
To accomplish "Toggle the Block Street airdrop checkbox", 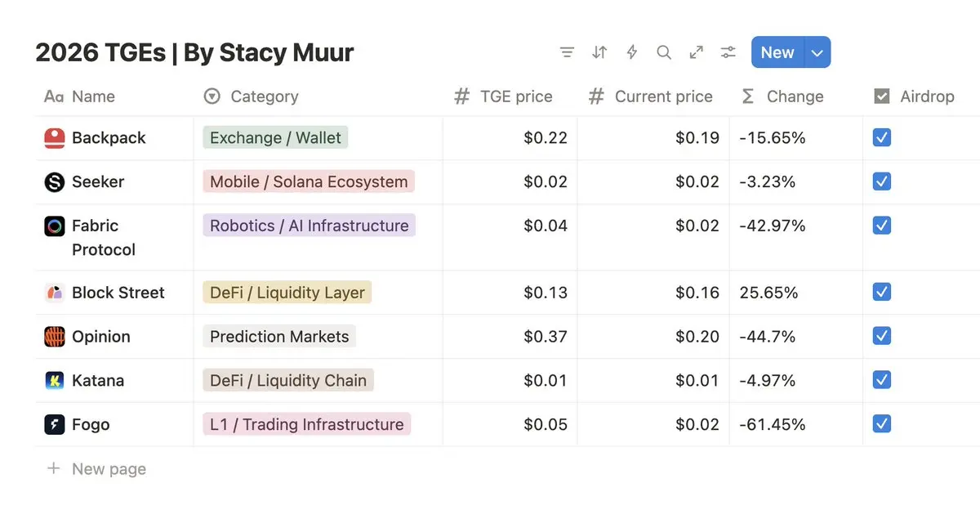I will click(882, 292).
